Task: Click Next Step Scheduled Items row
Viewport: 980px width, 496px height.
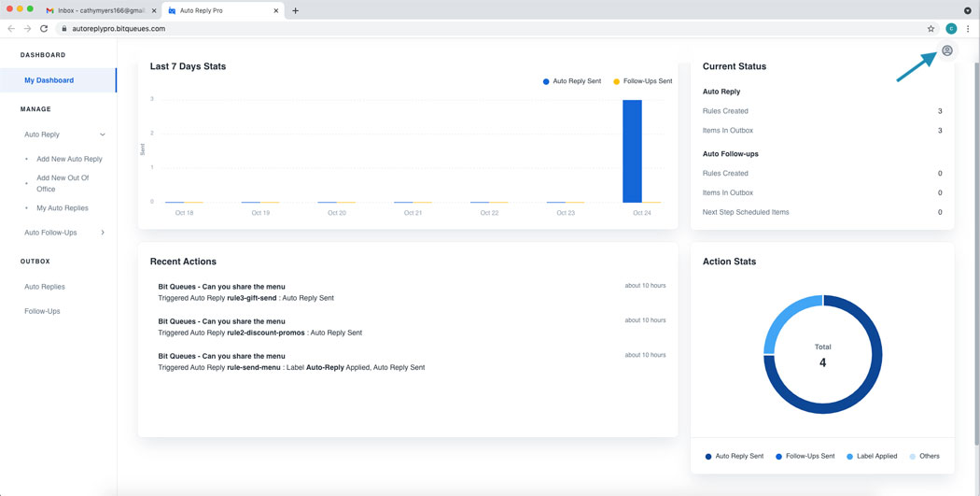Action: click(822, 212)
